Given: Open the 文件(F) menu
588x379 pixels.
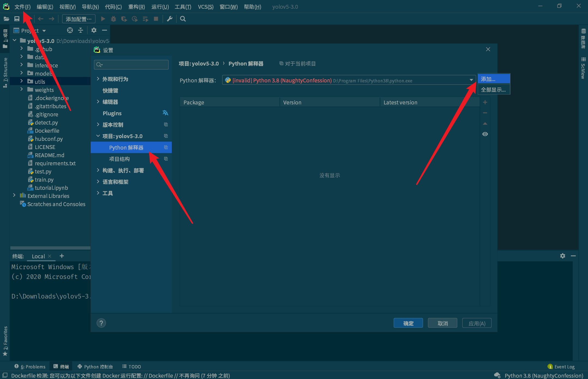Looking at the screenshot, I should pyautogui.click(x=22, y=7).
